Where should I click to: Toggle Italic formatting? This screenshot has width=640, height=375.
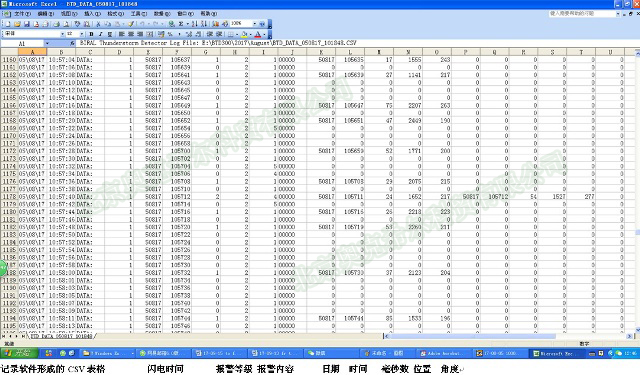100,34
